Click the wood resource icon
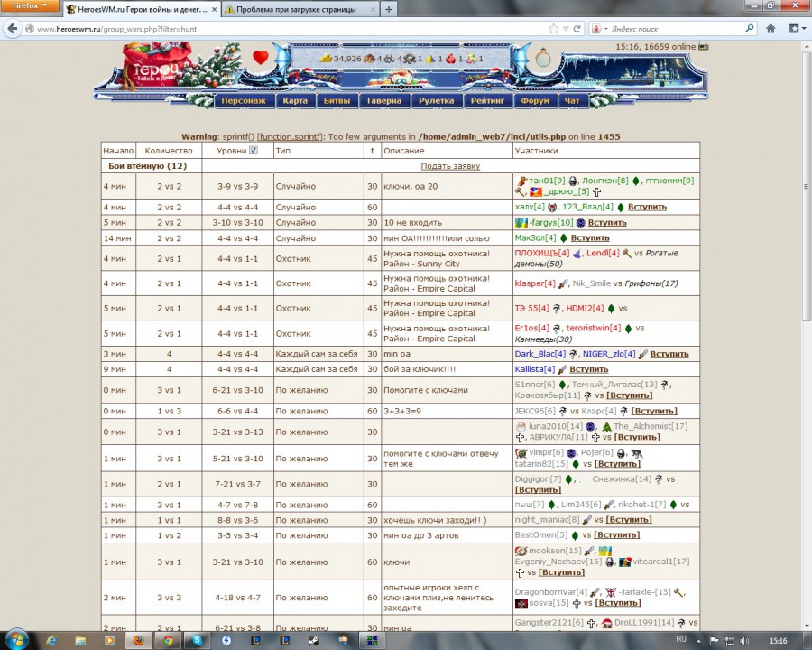This screenshot has height=650, width=812. click(x=369, y=59)
